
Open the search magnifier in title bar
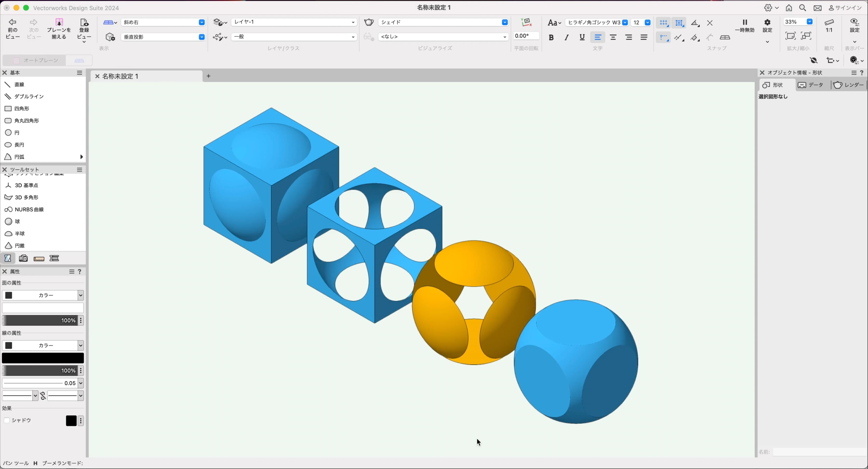click(803, 8)
